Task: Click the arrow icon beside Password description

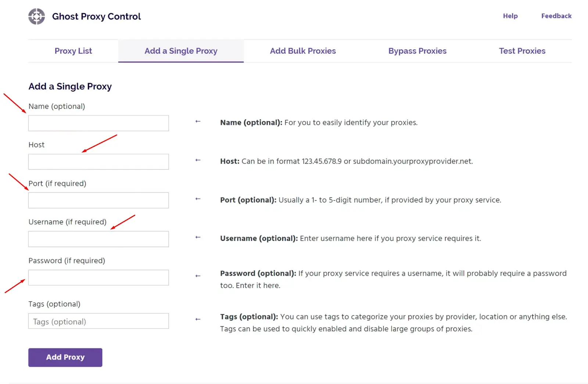Action: [x=198, y=276]
